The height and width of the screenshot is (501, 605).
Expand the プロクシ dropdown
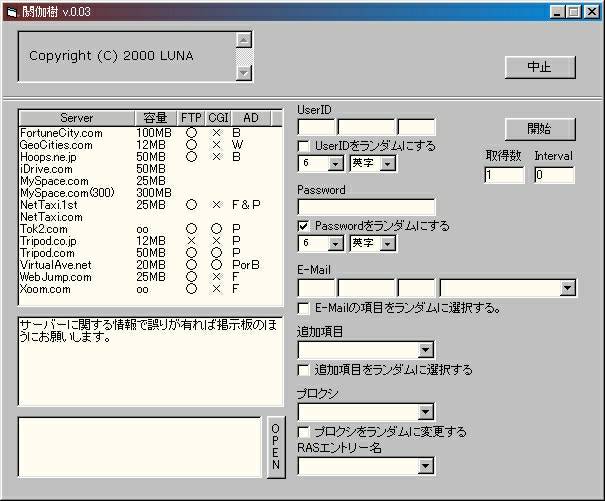(x=425, y=412)
